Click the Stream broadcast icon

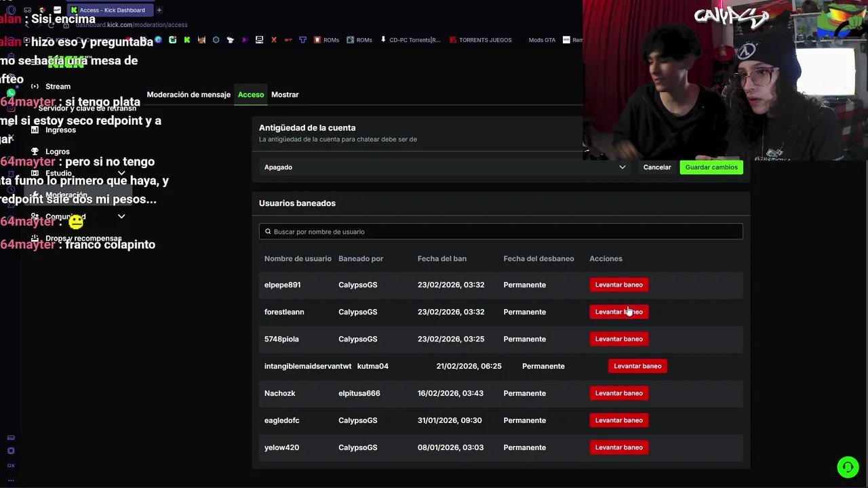click(x=35, y=87)
